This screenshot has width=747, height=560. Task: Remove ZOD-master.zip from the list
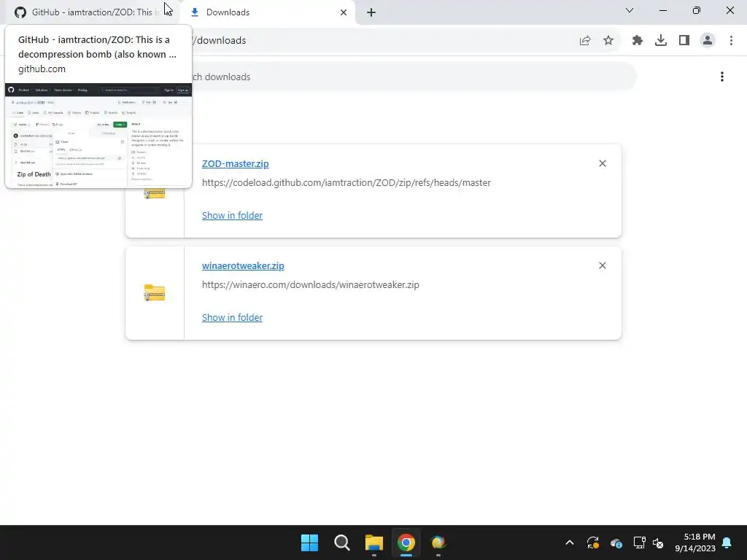(602, 163)
